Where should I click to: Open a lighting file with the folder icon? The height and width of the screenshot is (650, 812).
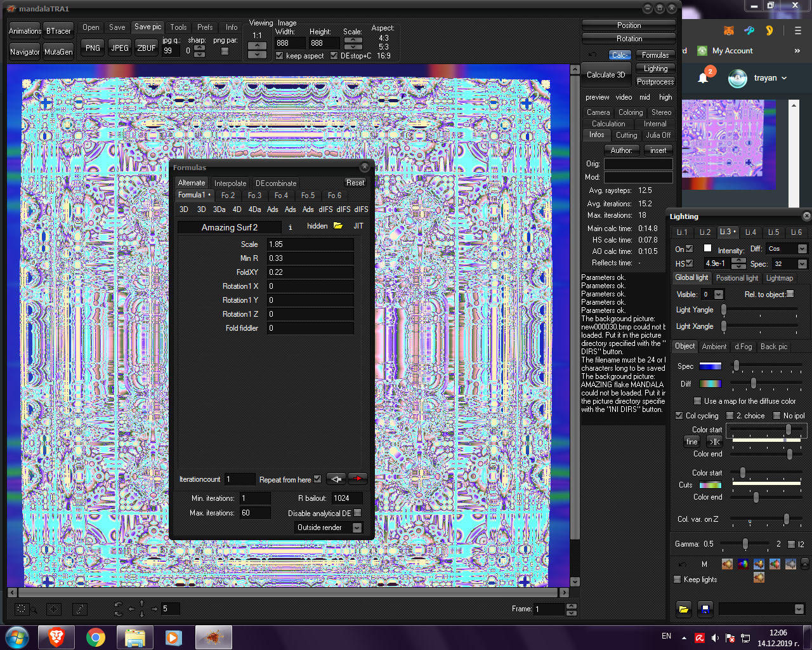point(683,609)
